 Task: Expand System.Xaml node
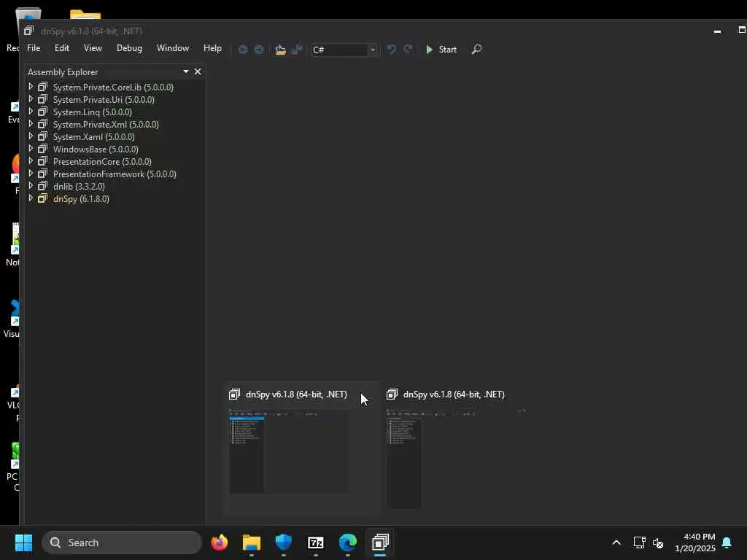[31, 136]
